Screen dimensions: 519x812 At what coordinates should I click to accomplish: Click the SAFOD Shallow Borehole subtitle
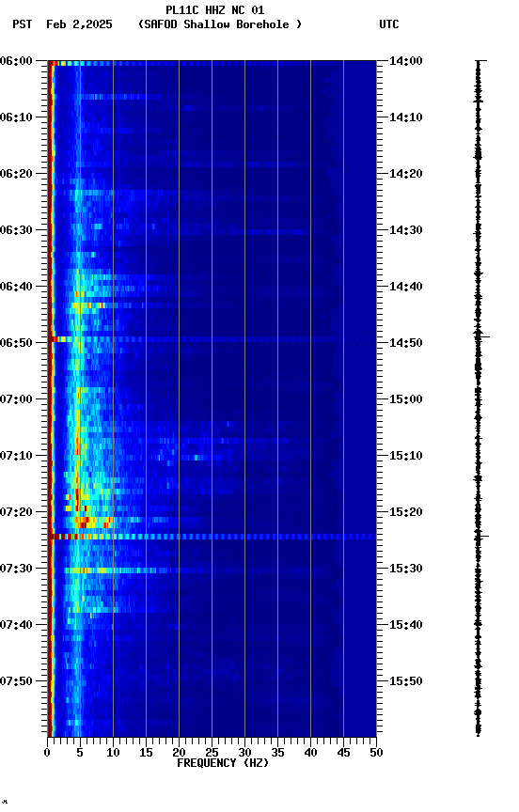click(220, 24)
